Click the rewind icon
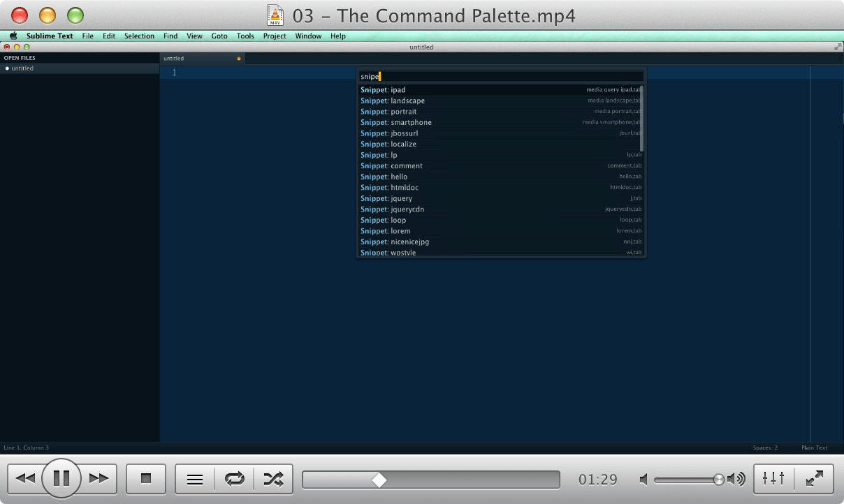The height and width of the screenshot is (504, 844). [27, 478]
